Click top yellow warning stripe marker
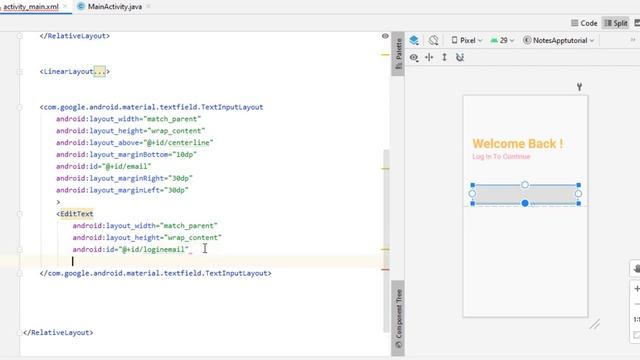The image size is (640, 360). coord(385,54)
